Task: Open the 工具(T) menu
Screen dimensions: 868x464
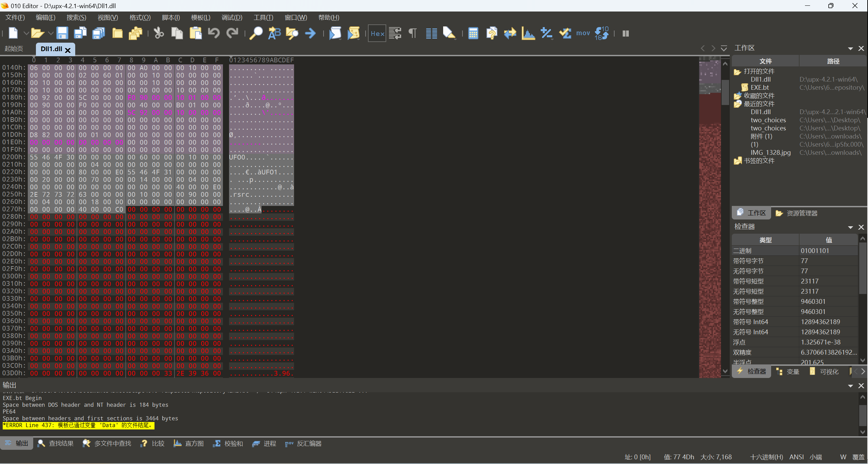Action: point(263,17)
